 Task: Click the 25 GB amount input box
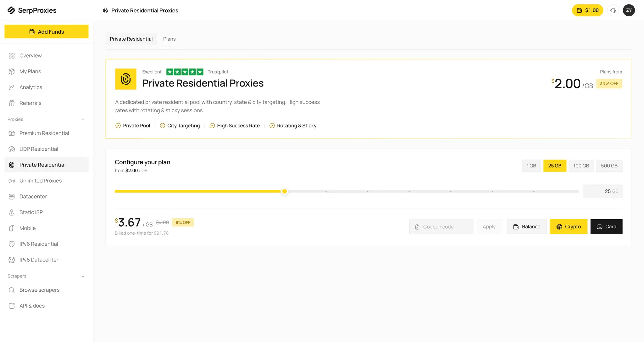pos(603,191)
